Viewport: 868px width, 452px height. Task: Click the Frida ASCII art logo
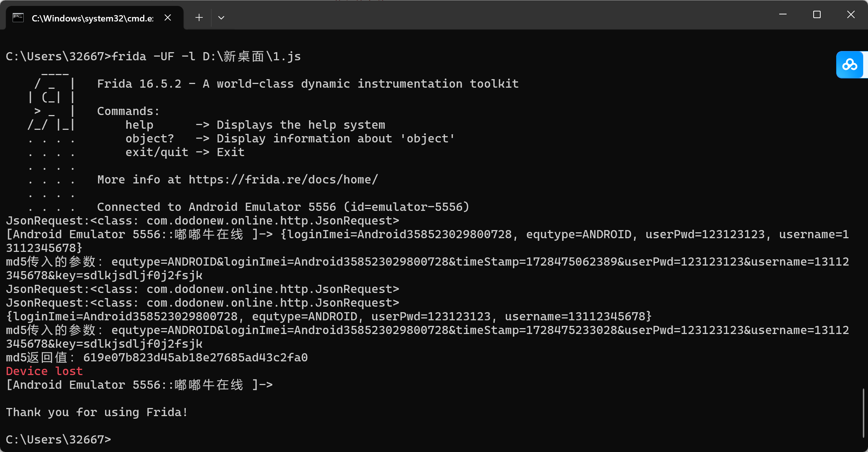[52, 101]
